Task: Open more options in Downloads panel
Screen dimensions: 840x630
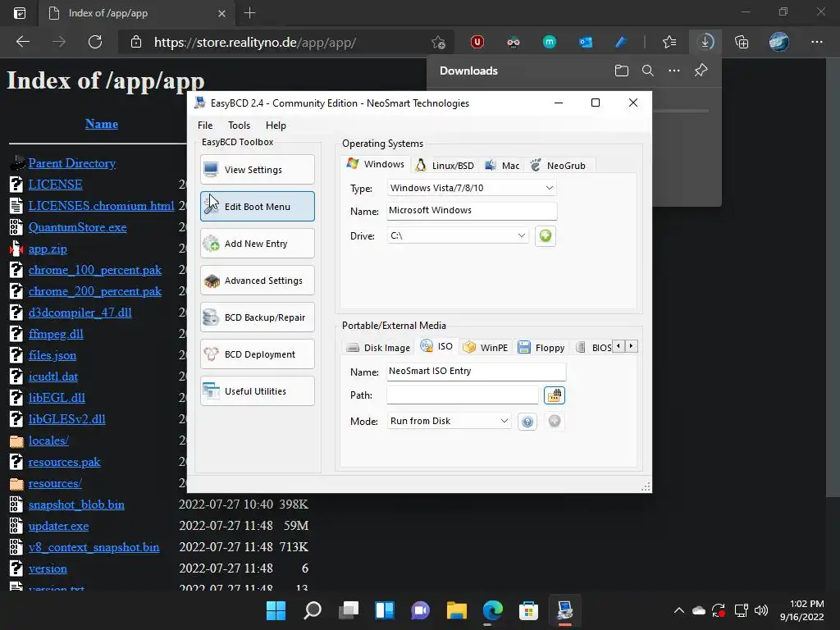Action: (x=674, y=71)
